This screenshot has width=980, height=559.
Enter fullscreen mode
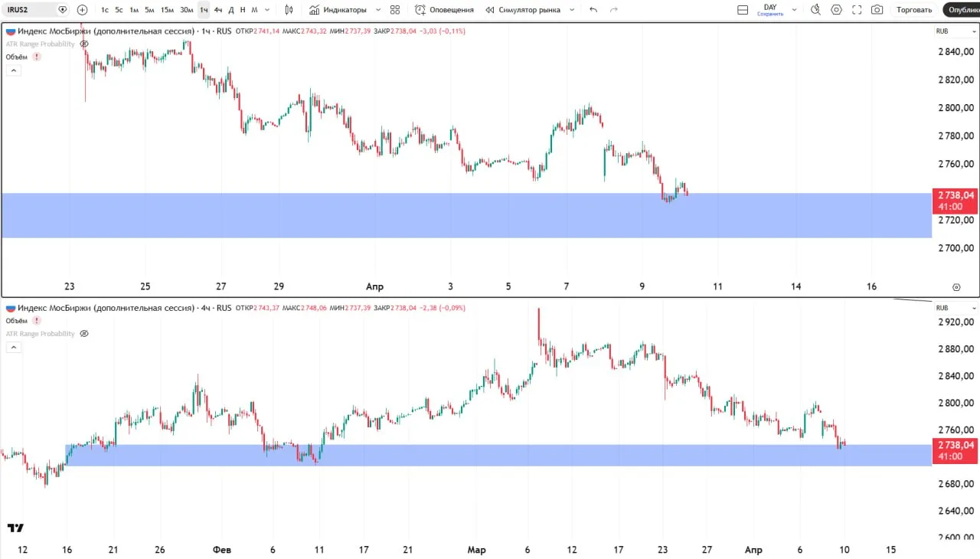tap(857, 10)
